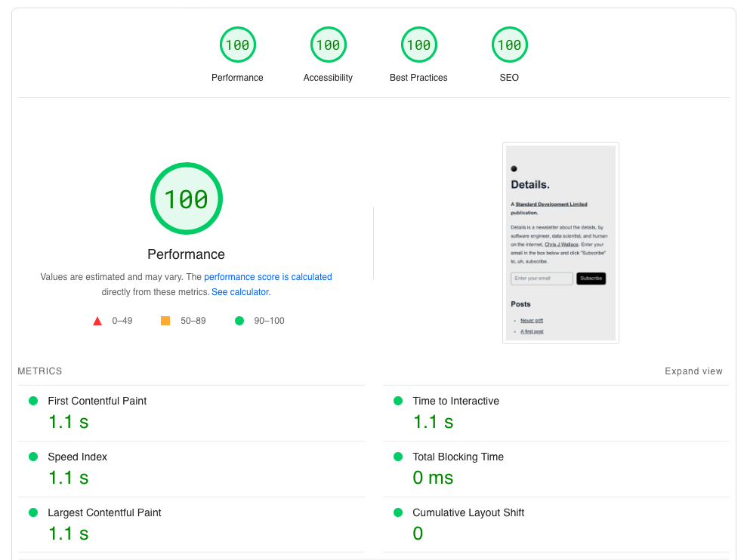Click the First Contentful Paint green dot
Image resolution: width=744 pixels, height=560 pixels.
coord(33,401)
